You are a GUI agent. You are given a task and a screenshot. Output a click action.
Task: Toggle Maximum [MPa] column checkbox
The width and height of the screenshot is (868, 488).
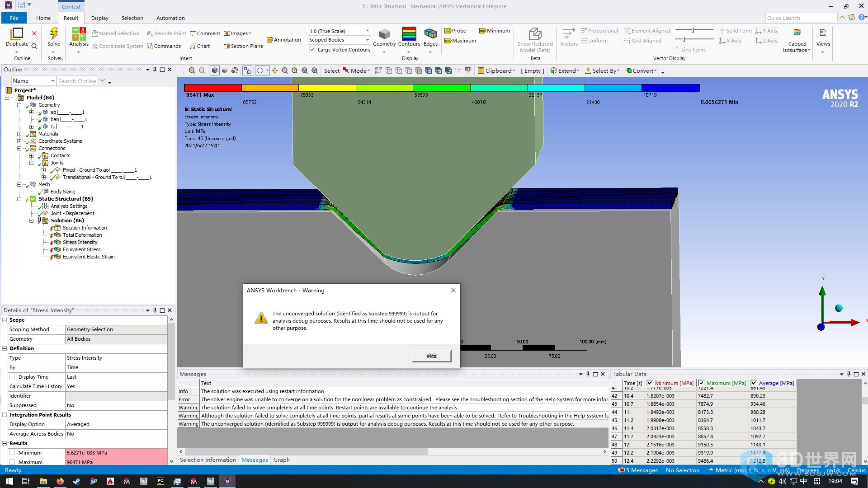pos(701,383)
